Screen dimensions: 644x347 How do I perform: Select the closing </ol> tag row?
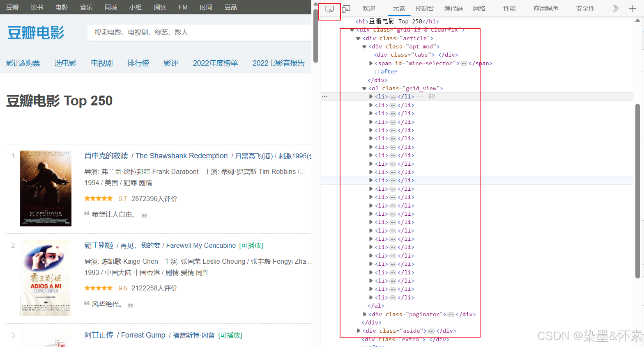click(376, 306)
